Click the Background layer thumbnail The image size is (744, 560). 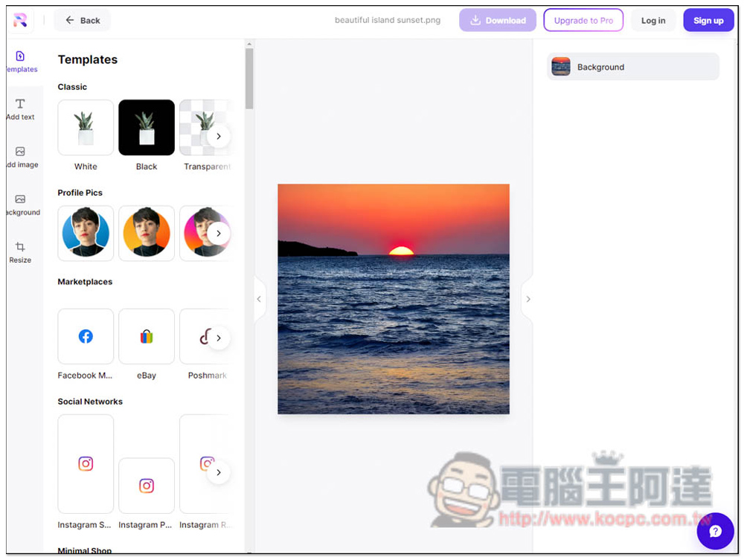pos(561,67)
